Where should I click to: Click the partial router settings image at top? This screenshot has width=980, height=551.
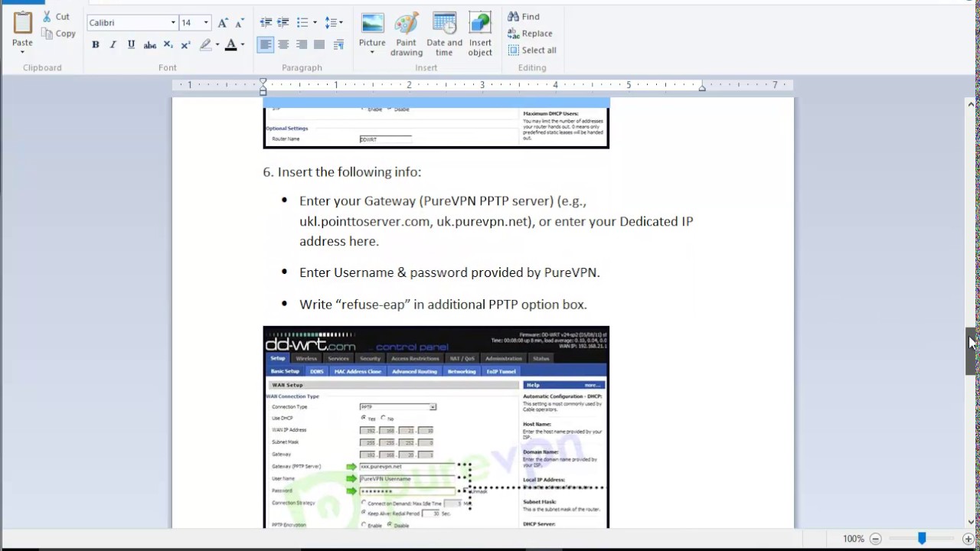point(436,122)
